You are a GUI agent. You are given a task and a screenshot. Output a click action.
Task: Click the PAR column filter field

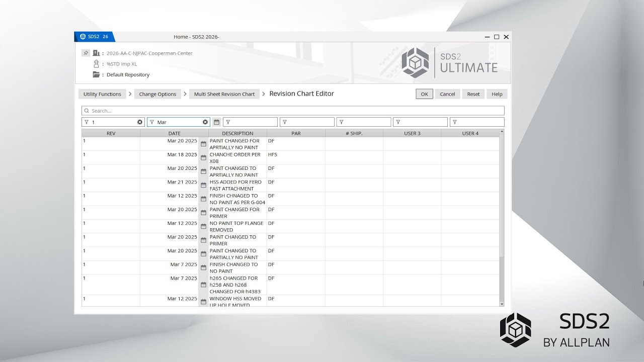click(x=307, y=122)
